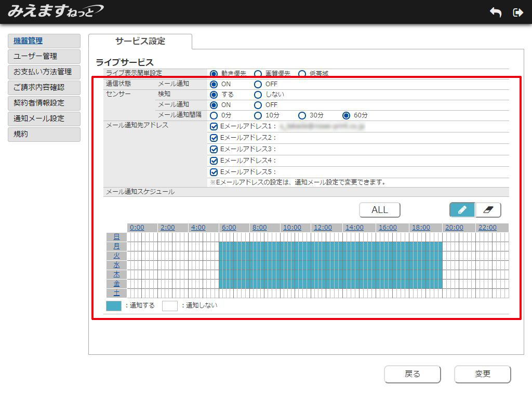Image resolution: width=532 pixels, height=399 pixels.
Task: Click the logout icon in header
Action: [x=517, y=12]
